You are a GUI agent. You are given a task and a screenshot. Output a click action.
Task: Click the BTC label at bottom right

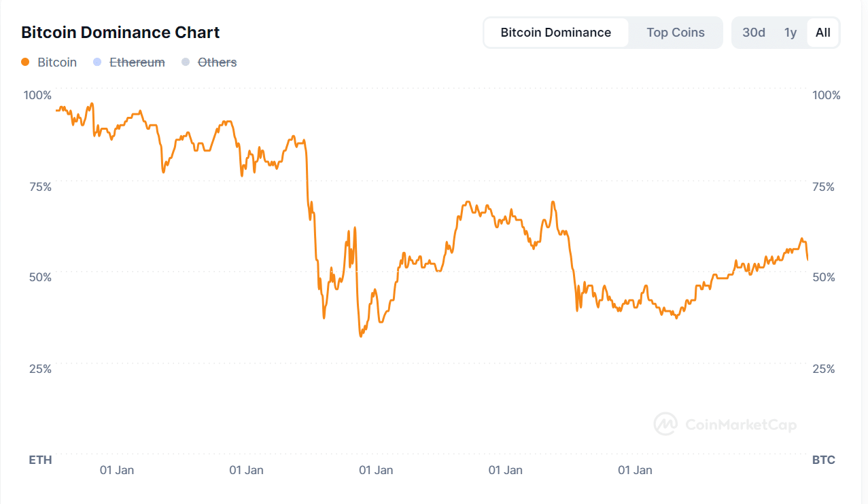tap(823, 460)
